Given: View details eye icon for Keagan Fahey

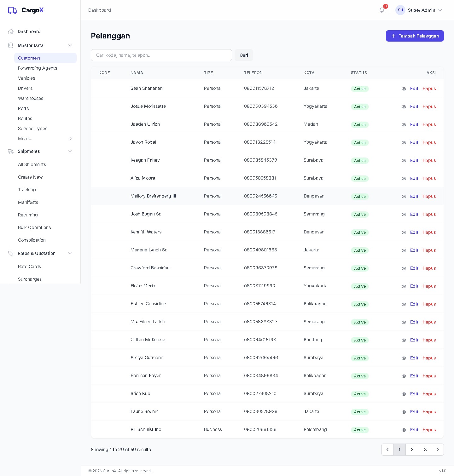Looking at the screenshot, I should click(404, 161).
